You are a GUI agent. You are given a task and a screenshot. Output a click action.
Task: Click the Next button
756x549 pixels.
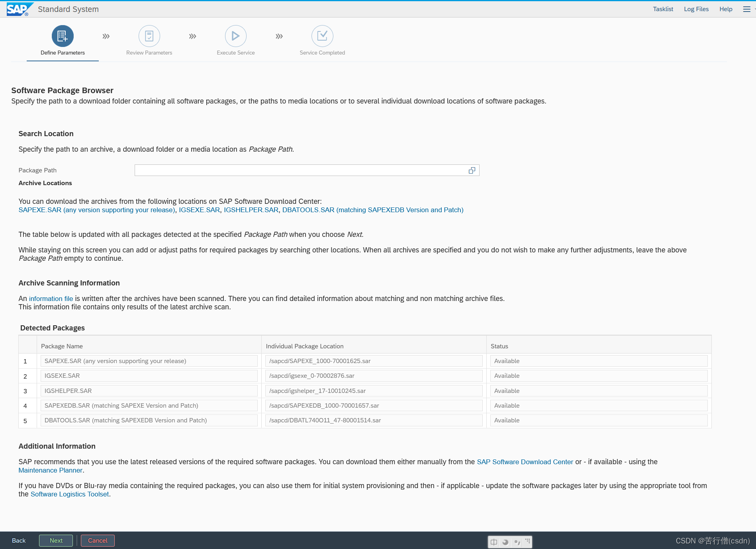pos(56,541)
